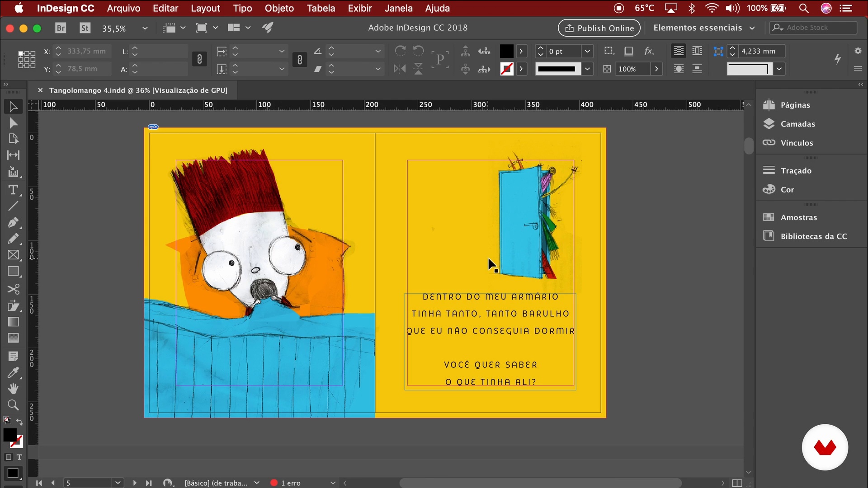868x488 pixels.
Task: Open the fx effects button
Action: [649, 51]
